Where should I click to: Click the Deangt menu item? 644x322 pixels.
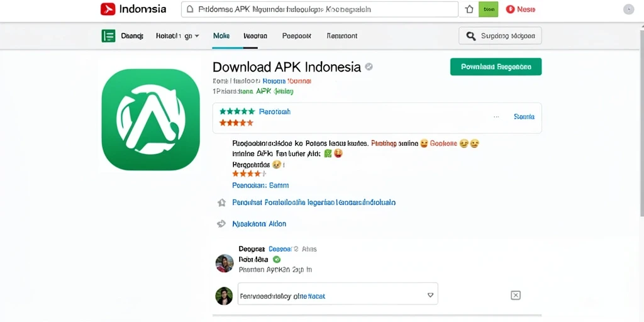pos(132,36)
